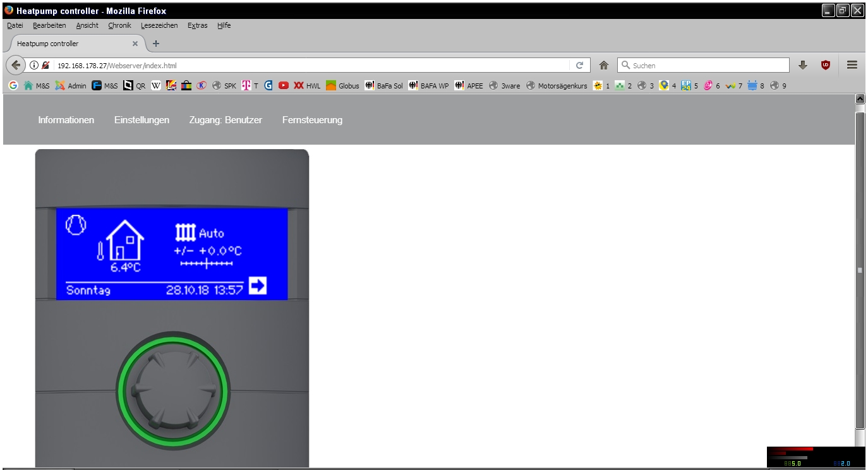
Task: Click the browser back arrow button
Action: [16, 65]
